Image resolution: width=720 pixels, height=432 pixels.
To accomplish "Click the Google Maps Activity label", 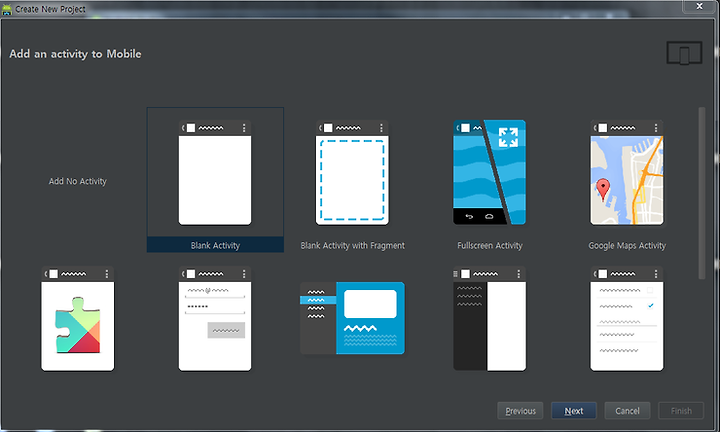I will 627,246.
